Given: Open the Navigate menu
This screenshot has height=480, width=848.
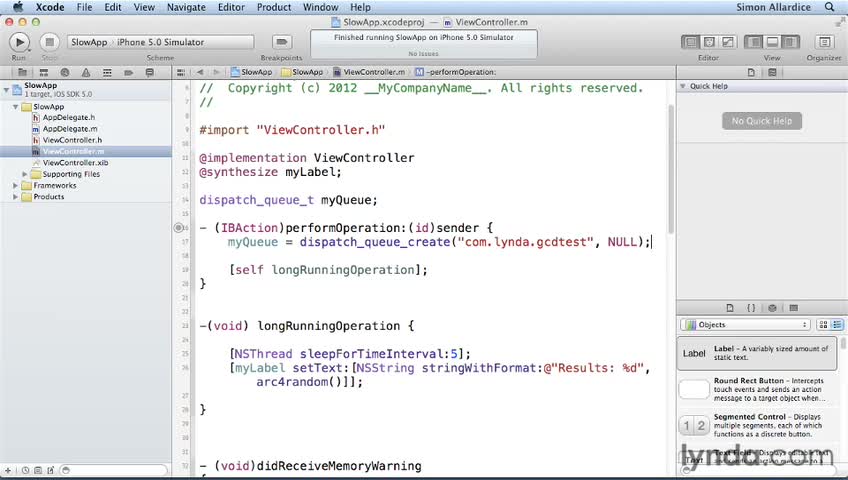Looking at the screenshot, I should tap(186, 7).
